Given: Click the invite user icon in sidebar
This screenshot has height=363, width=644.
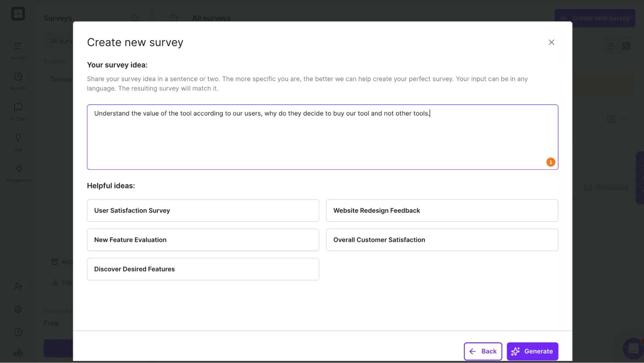Looking at the screenshot, I should pos(18,287).
